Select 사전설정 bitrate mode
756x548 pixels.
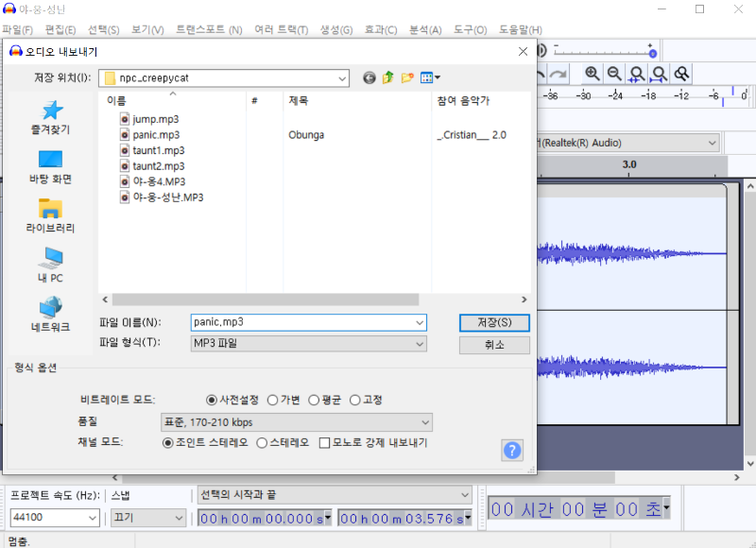211,400
